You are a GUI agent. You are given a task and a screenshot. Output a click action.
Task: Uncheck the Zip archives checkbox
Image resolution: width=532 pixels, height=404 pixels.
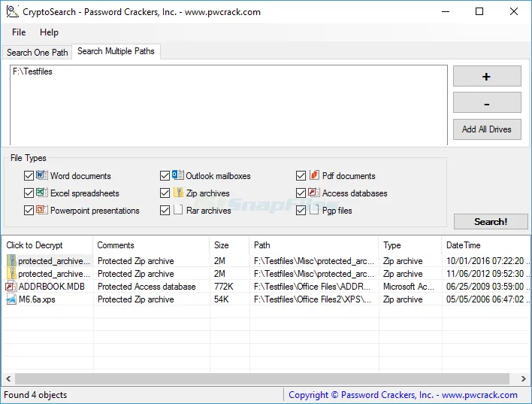(x=165, y=193)
